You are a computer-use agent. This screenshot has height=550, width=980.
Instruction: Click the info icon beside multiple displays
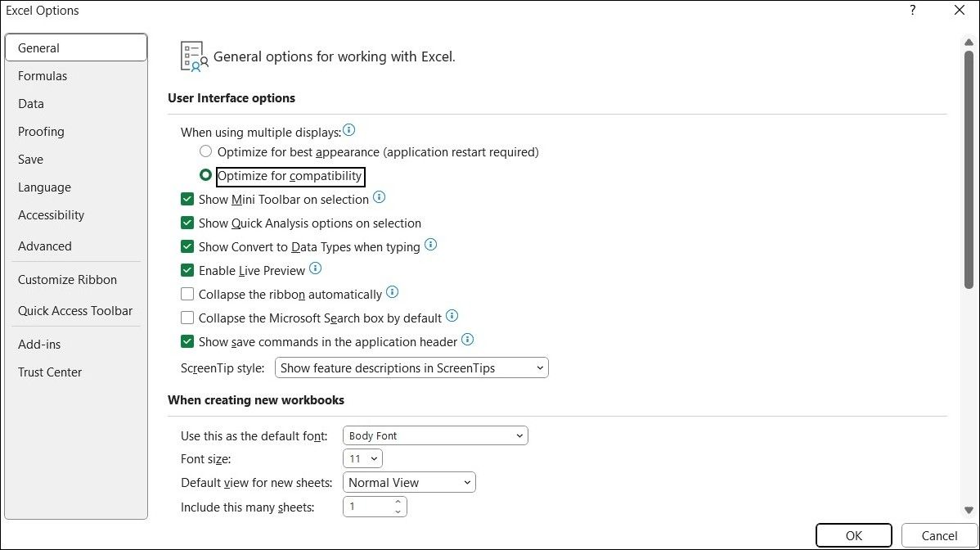click(348, 128)
